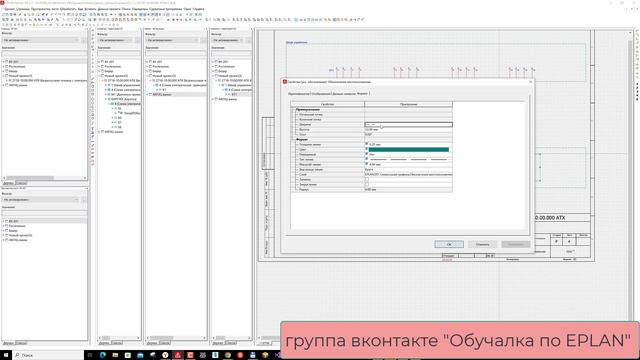Select the Высота value cell
Viewport: 640px width, 360px height.
[x=408, y=129]
